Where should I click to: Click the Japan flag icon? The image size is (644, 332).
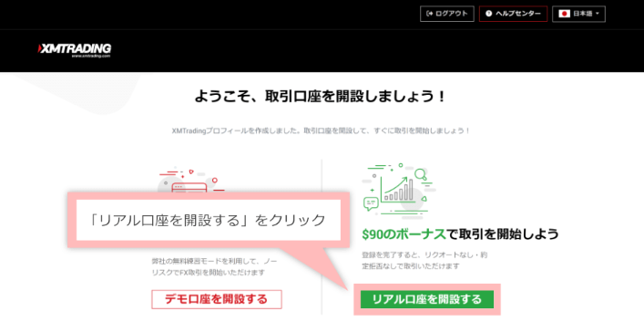pos(565,14)
